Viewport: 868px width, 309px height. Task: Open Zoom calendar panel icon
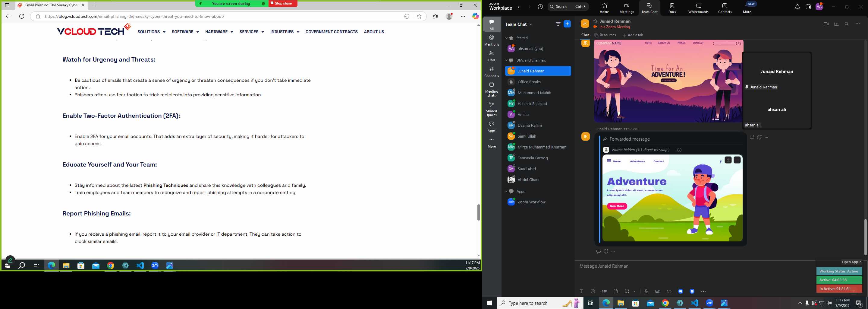pyautogui.click(x=808, y=7)
